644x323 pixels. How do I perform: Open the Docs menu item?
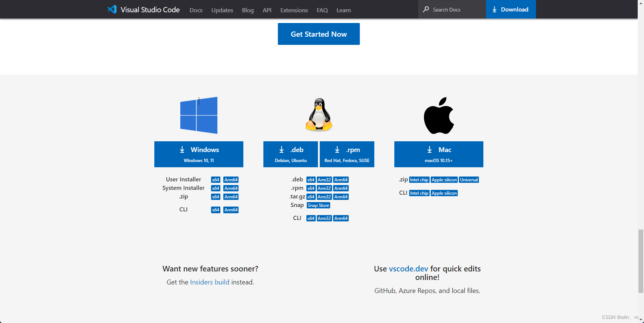click(196, 10)
